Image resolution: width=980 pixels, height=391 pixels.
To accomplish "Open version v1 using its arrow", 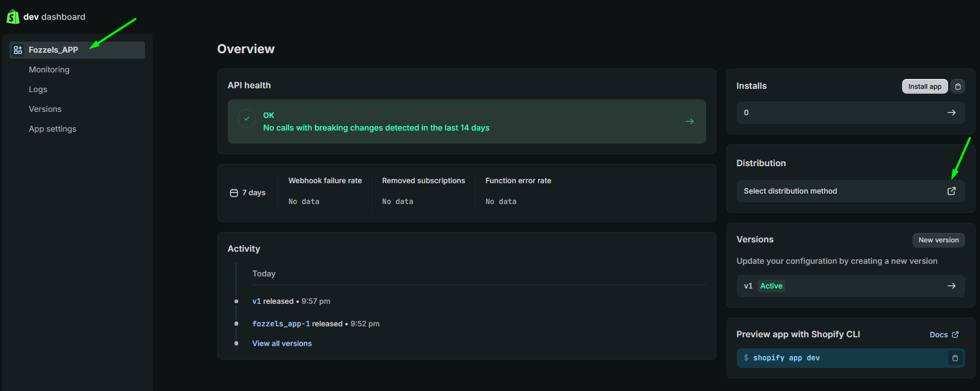I will point(951,286).
